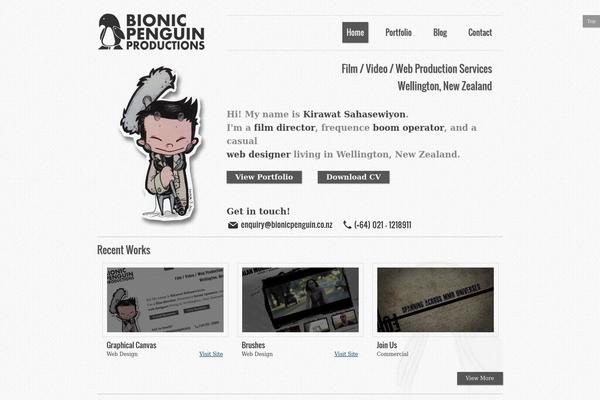Image resolution: width=600 pixels, height=400 pixels.
Task: Go to the Portfolio page
Action: (x=398, y=33)
